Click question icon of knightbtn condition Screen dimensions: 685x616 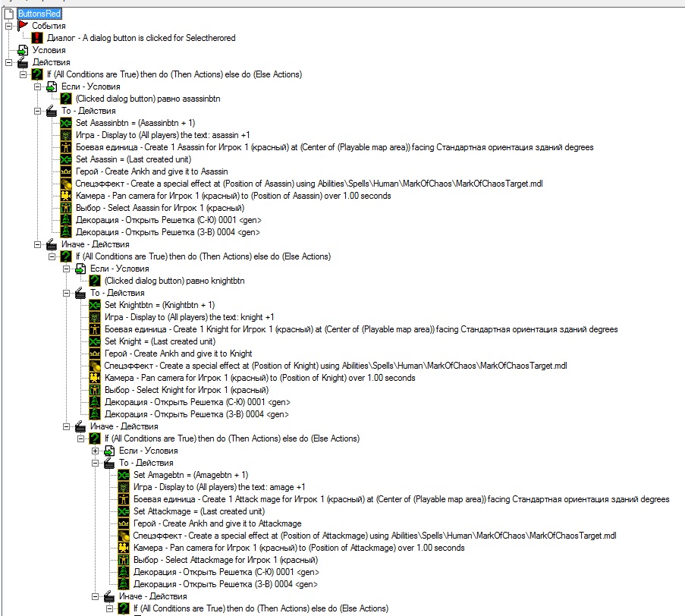pyautogui.click(x=95, y=281)
